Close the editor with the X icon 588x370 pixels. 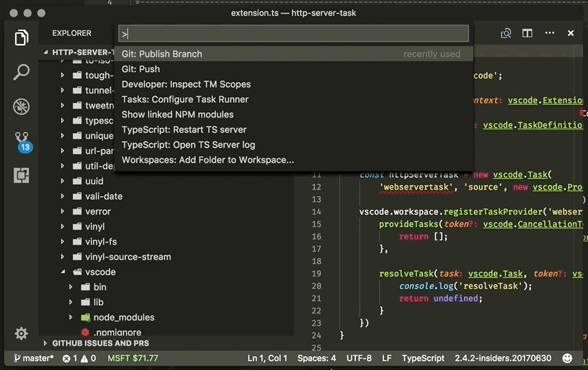tap(570, 33)
